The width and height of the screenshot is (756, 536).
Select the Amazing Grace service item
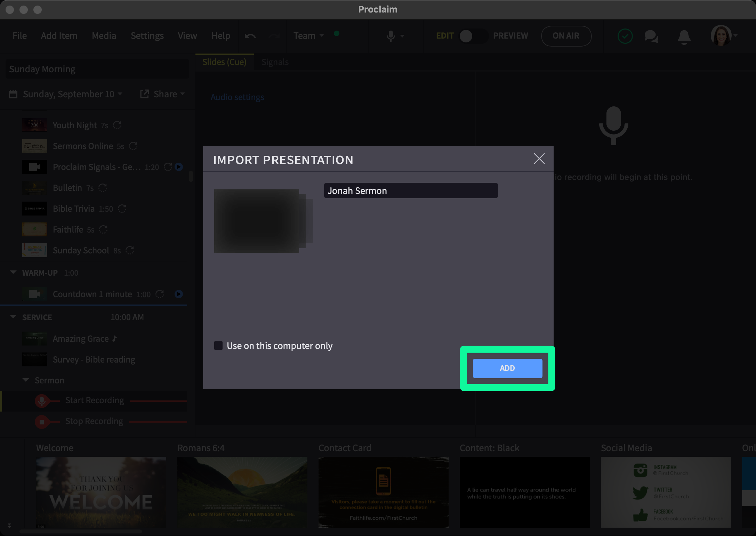coord(94,339)
